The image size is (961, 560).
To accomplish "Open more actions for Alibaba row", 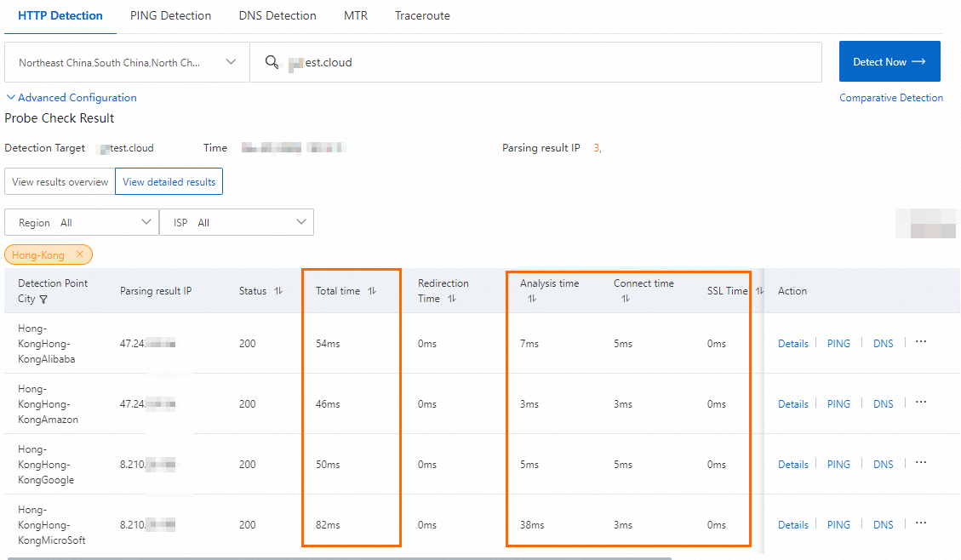I will pos(921,342).
